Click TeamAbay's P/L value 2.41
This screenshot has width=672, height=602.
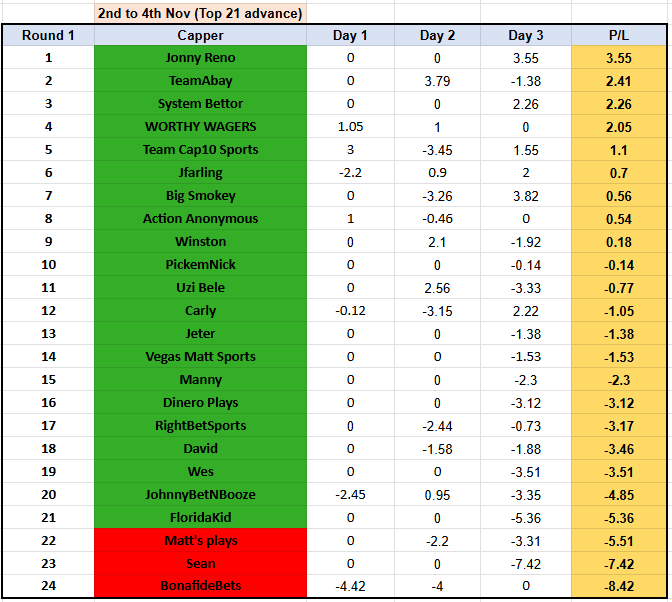[619, 81]
